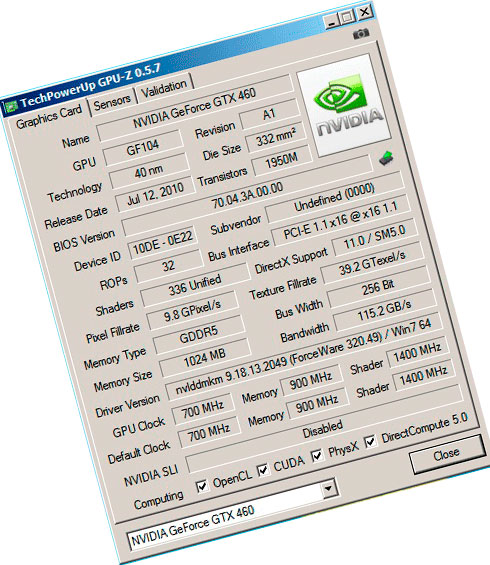Click the NVIDIA logo image
490x565 pixels.
[344, 106]
